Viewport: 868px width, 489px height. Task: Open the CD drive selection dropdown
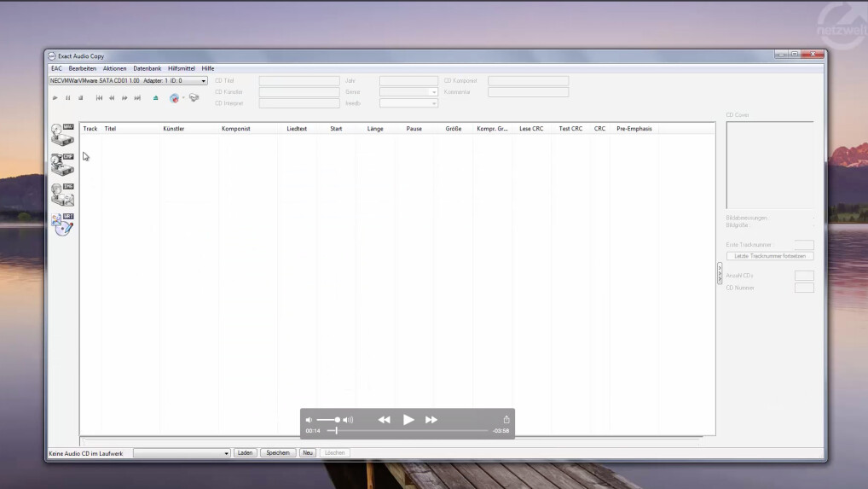pyautogui.click(x=203, y=81)
